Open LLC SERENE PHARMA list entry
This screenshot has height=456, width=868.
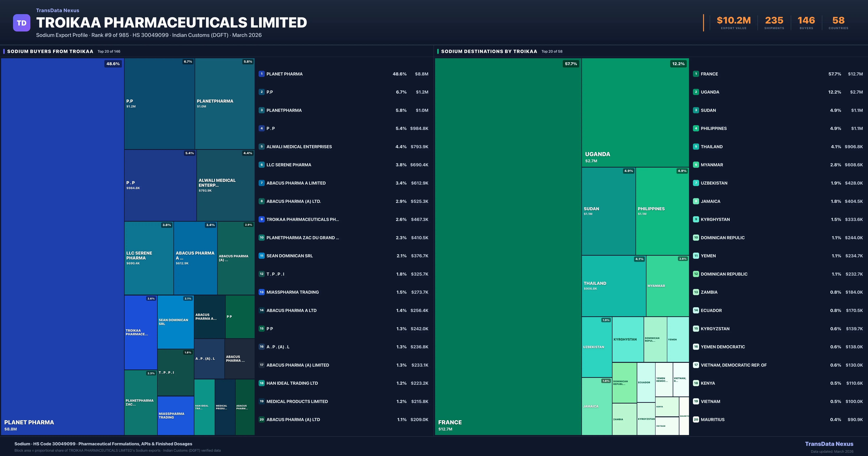[289, 165]
